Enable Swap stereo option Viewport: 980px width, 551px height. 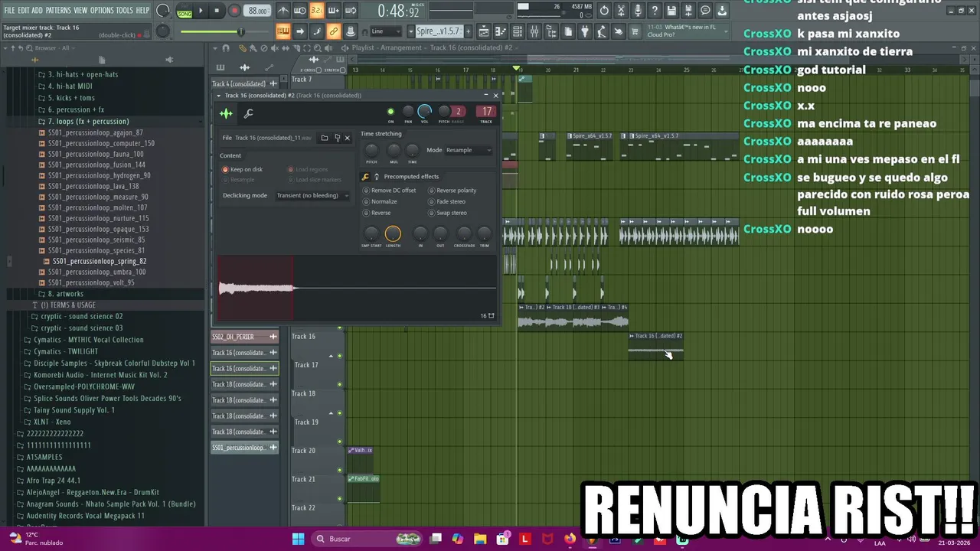pyautogui.click(x=448, y=213)
